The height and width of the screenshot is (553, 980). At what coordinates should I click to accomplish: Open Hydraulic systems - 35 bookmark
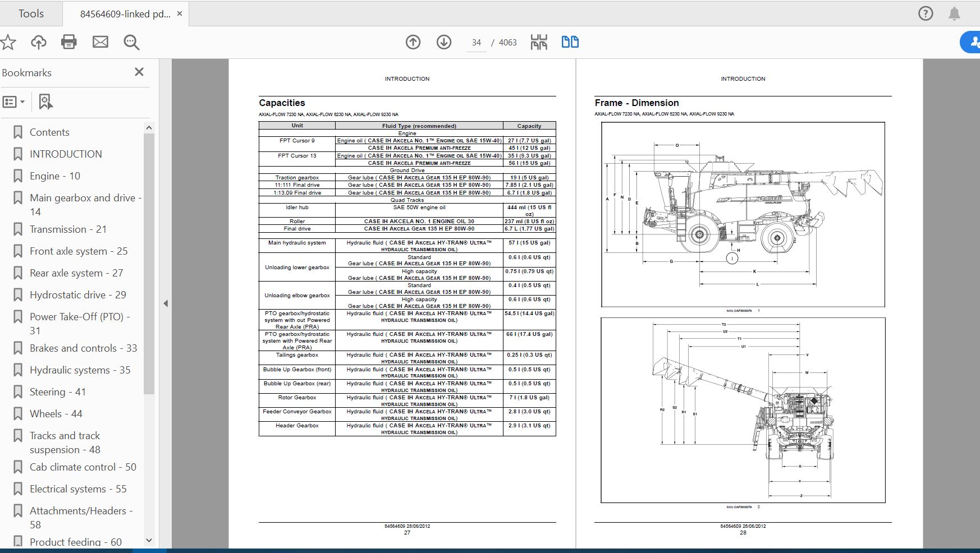tap(80, 370)
